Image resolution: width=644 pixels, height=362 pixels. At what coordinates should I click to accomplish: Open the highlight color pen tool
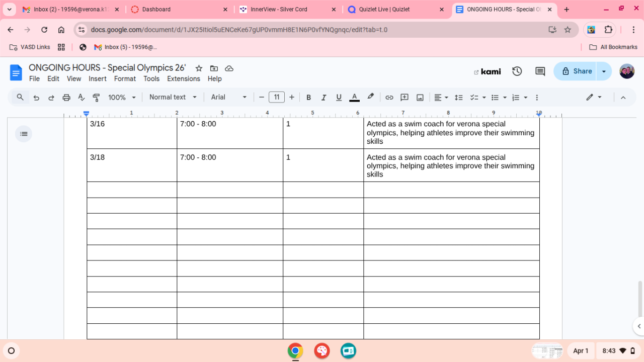click(371, 97)
